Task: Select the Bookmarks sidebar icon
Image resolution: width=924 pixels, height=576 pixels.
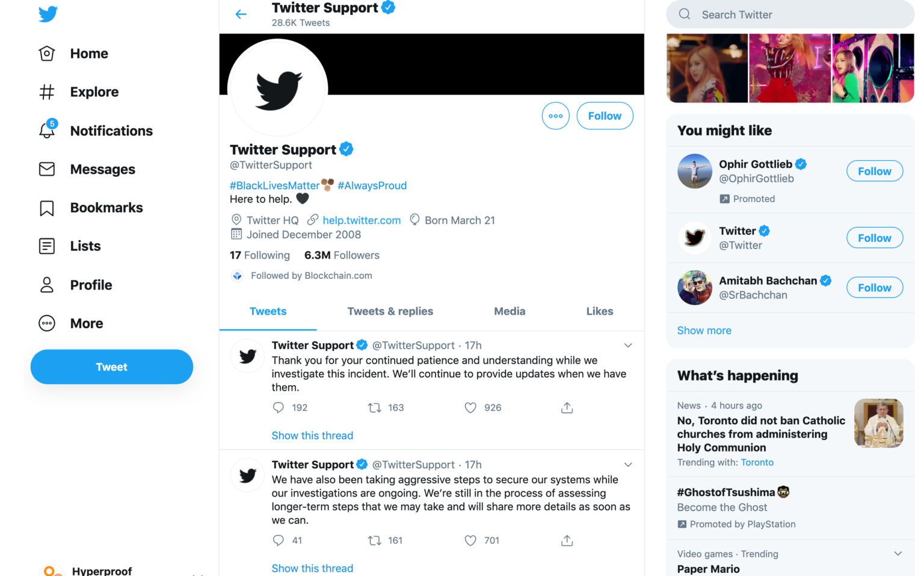Action: [x=46, y=208]
